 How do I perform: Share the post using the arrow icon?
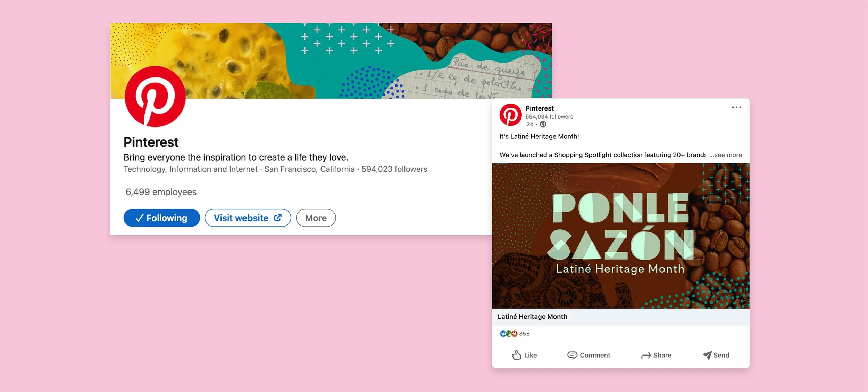[x=646, y=355]
